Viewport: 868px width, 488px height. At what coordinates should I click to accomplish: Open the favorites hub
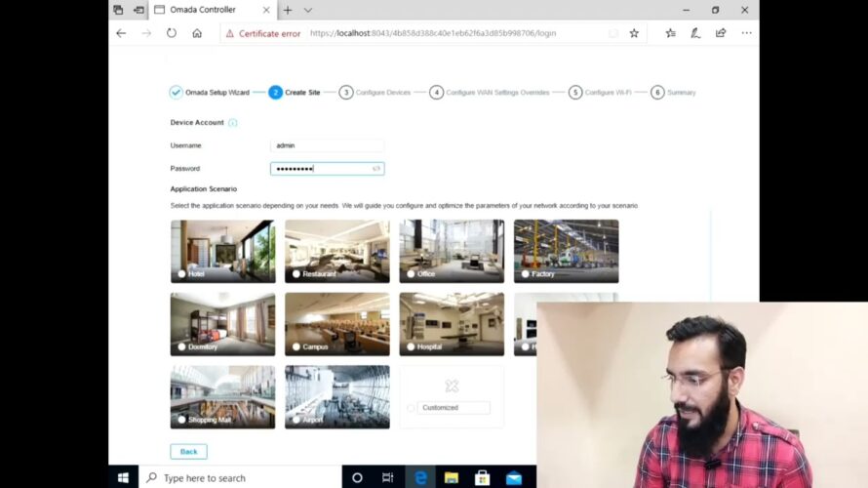670,33
